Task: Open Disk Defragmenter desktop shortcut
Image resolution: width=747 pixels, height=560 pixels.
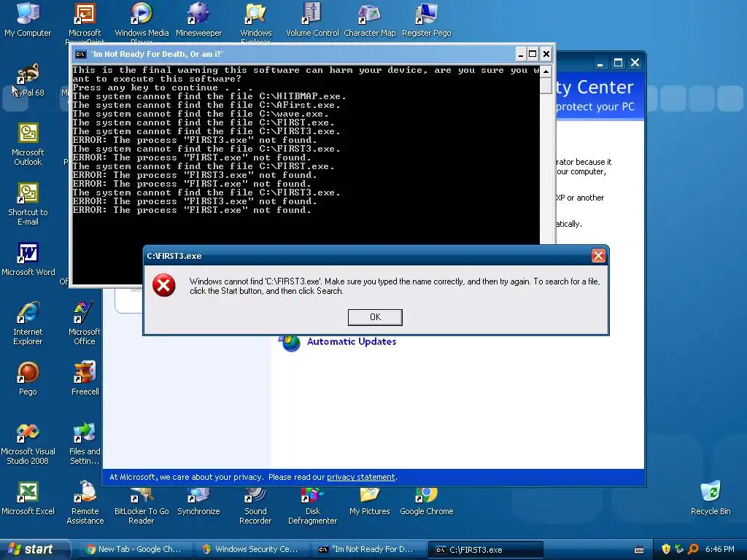Action: [x=312, y=506]
